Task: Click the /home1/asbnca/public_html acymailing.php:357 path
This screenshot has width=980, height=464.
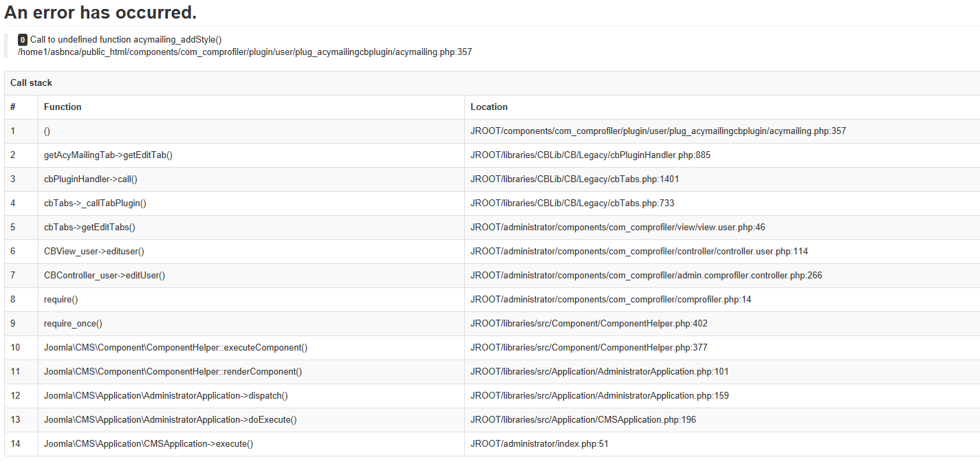Action: click(245, 52)
